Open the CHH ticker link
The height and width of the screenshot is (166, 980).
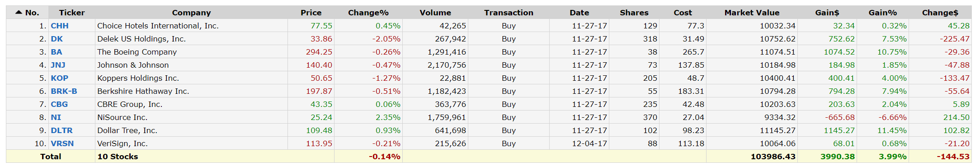(x=60, y=26)
